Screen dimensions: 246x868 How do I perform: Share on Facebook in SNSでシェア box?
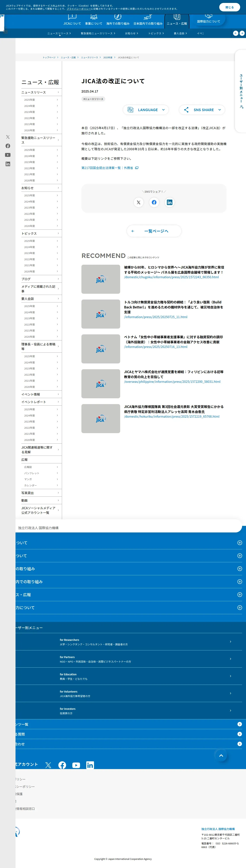point(154,203)
